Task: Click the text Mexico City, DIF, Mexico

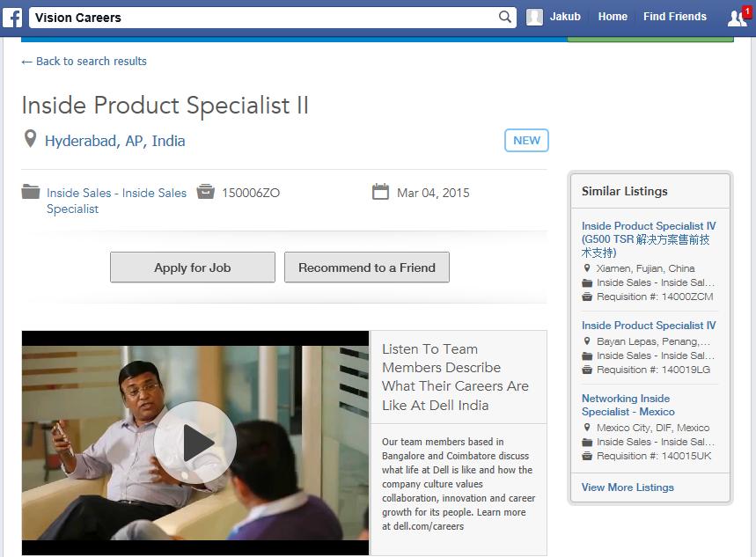Action: point(653,428)
